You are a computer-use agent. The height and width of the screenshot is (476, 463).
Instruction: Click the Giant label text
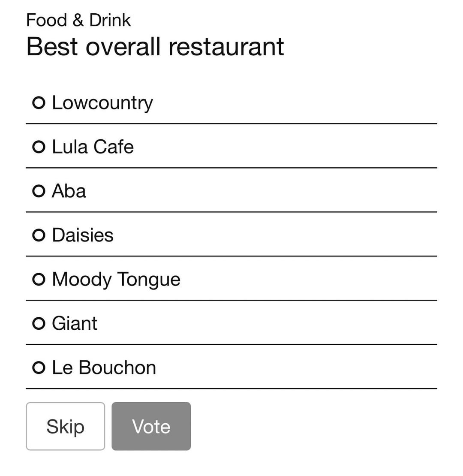(75, 324)
